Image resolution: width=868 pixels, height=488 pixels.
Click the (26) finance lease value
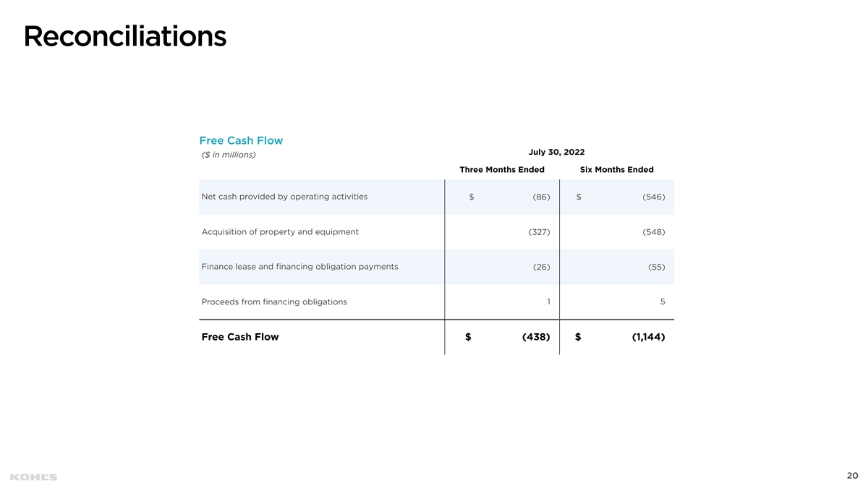(x=541, y=267)
